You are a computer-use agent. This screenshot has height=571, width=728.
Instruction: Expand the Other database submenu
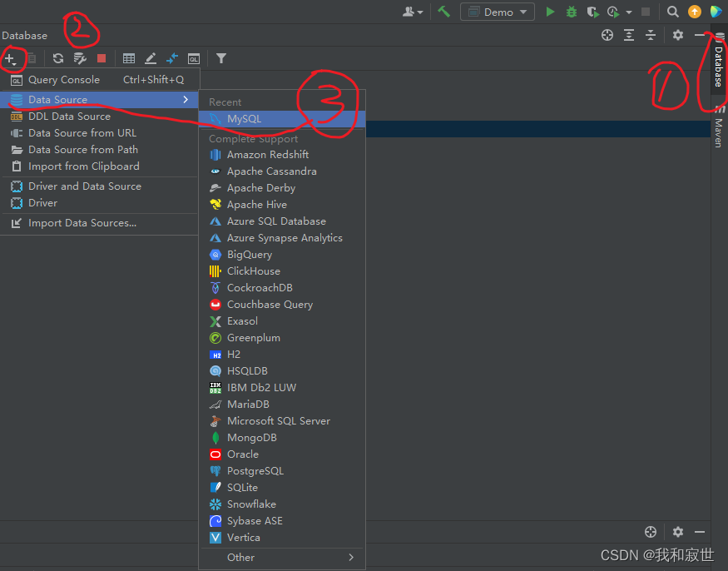(x=282, y=557)
